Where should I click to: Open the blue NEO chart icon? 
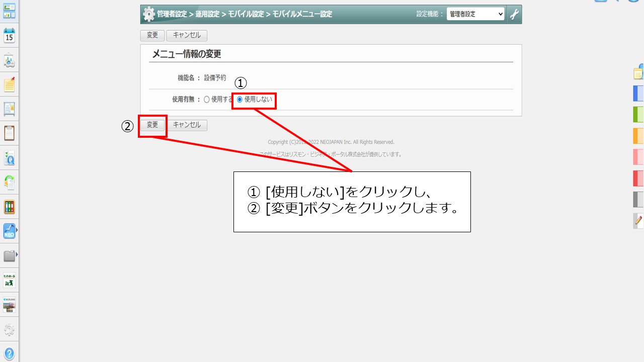point(9,231)
